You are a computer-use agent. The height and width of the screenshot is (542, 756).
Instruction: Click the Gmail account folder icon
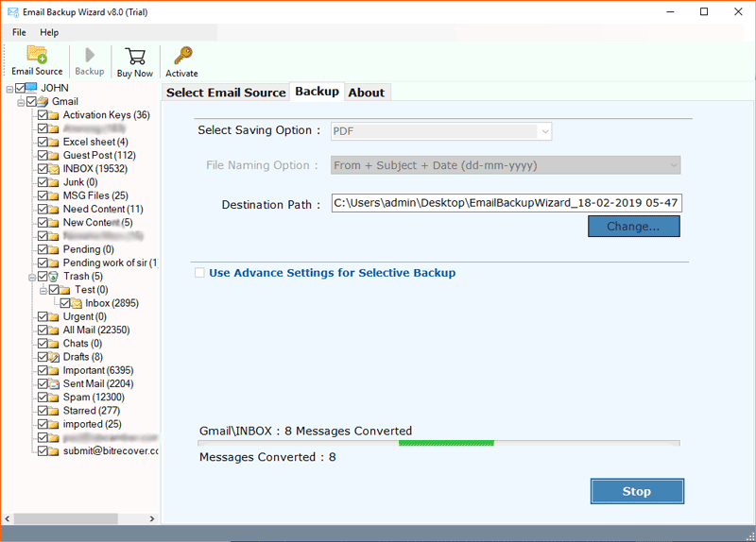tap(43, 101)
